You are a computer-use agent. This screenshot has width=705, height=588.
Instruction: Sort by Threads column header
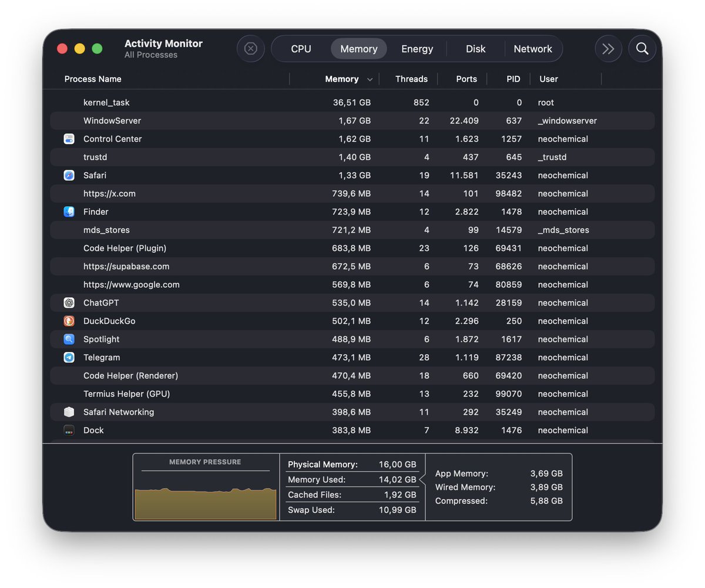pyautogui.click(x=411, y=79)
